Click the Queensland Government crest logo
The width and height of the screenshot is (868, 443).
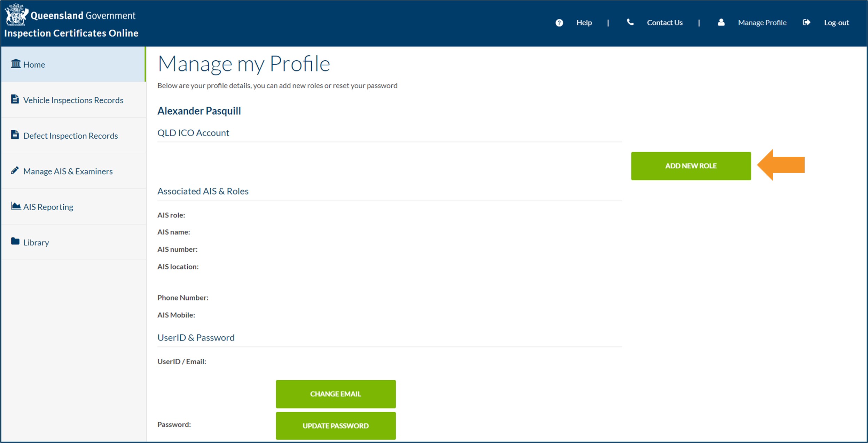click(x=16, y=15)
